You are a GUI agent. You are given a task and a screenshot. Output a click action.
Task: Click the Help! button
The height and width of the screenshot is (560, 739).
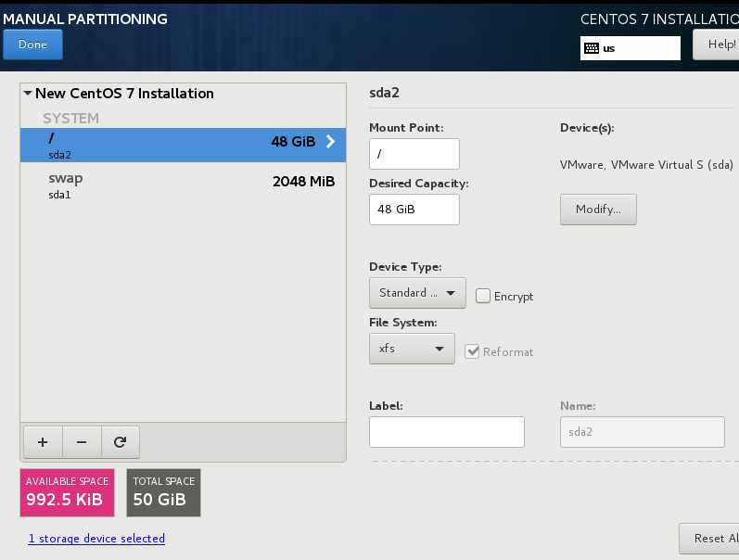click(x=717, y=45)
